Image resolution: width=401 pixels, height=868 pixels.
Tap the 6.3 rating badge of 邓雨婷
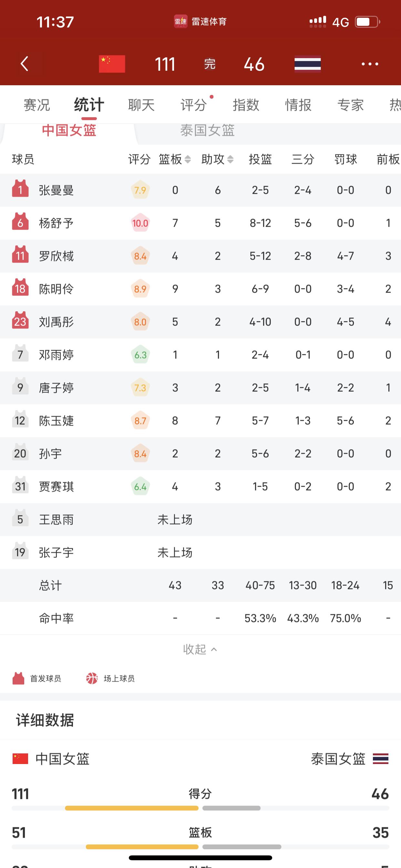point(140,355)
